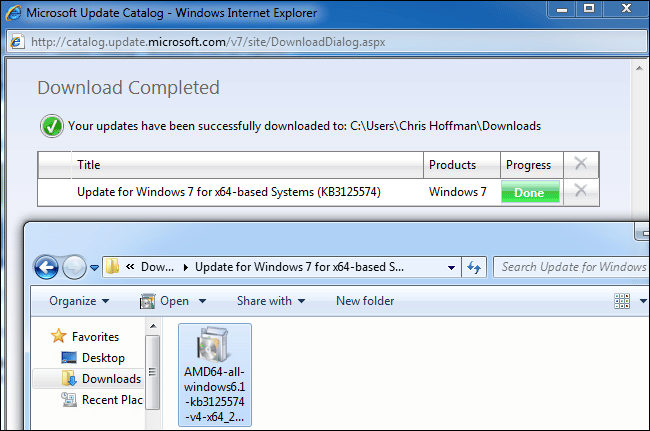Open Downloads in the navigation pane
This screenshot has width=650, height=431.
tap(110, 379)
